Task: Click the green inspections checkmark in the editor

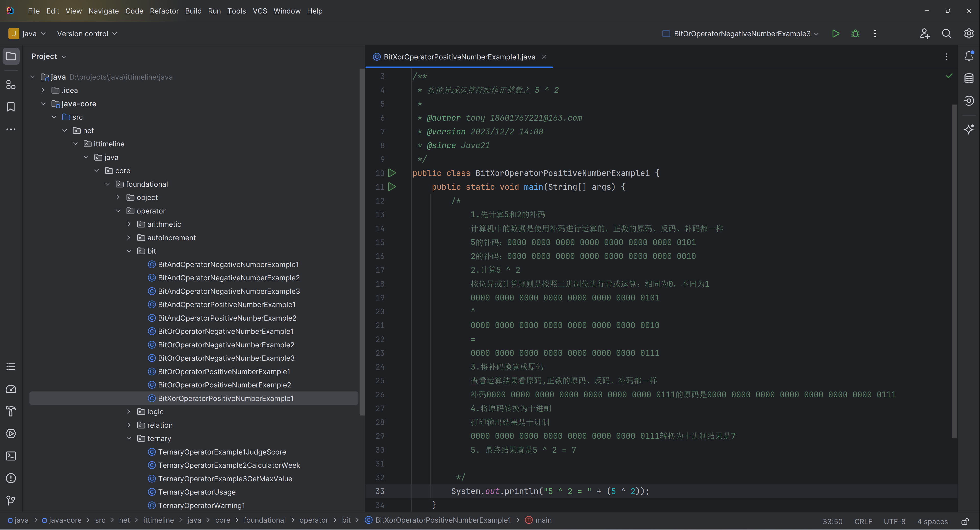Action: click(949, 76)
